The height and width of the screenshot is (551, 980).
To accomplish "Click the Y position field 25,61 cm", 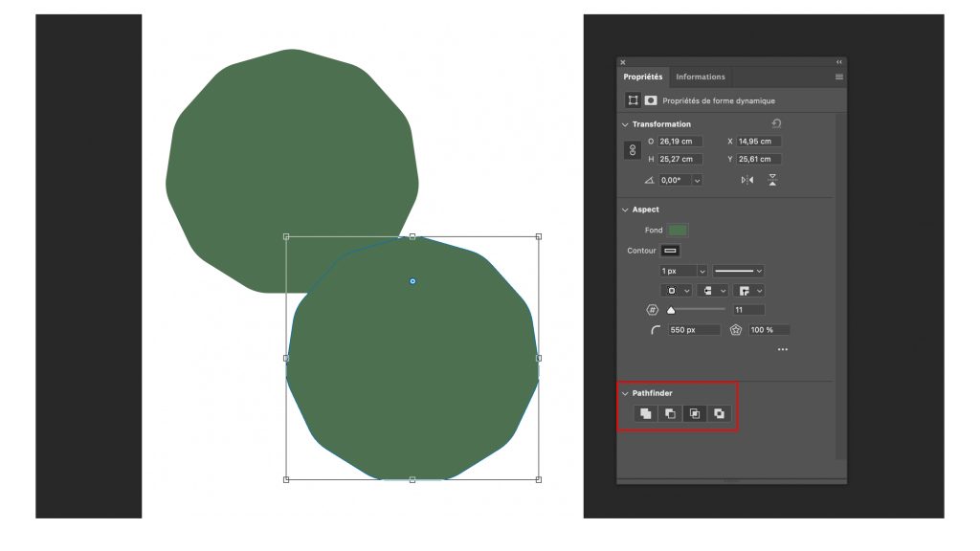I will 759,160.
